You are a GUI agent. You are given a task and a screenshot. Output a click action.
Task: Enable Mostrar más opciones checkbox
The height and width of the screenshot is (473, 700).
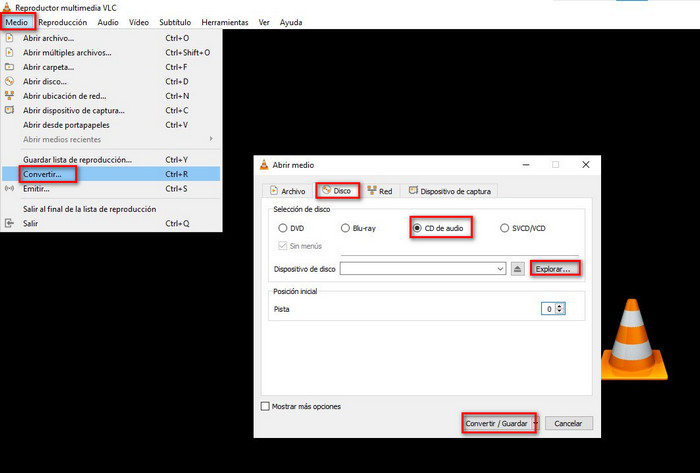(x=265, y=407)
